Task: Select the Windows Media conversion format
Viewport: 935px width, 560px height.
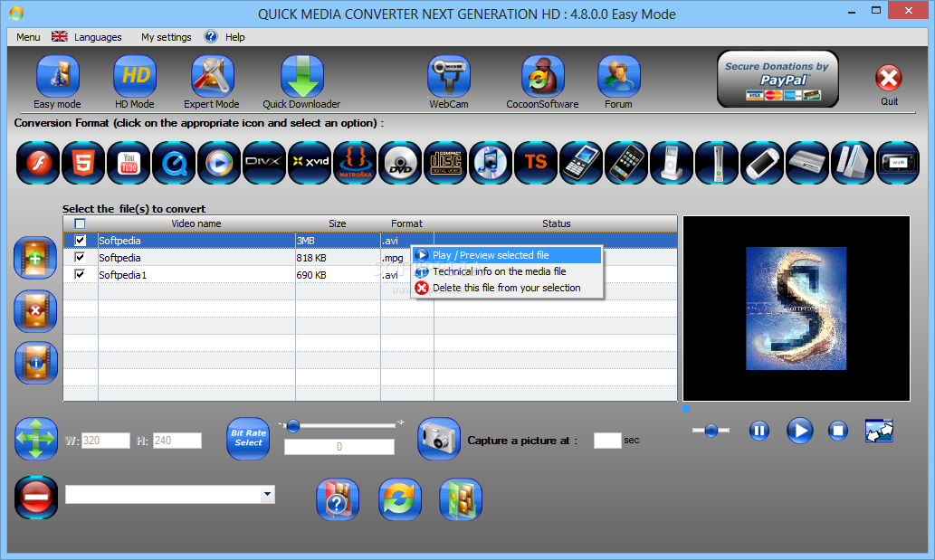Action: click(x=219, y=163)
